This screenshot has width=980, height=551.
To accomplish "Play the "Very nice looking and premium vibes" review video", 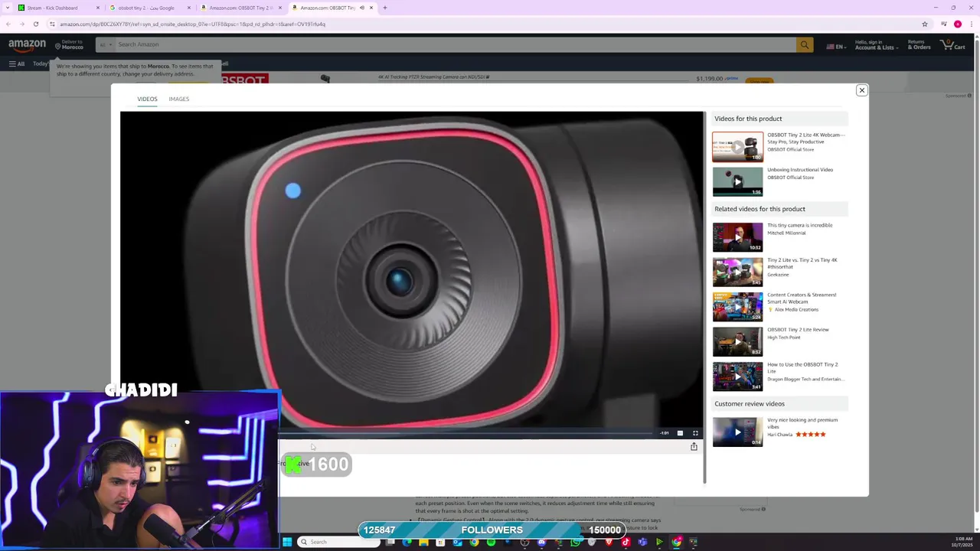I will tap(737, 432).
